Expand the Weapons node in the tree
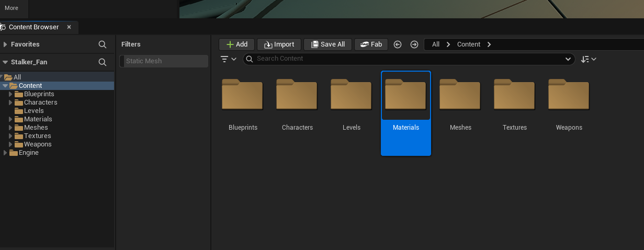Image resolution: width=644 pixels, height=250 pixels. 10,144
